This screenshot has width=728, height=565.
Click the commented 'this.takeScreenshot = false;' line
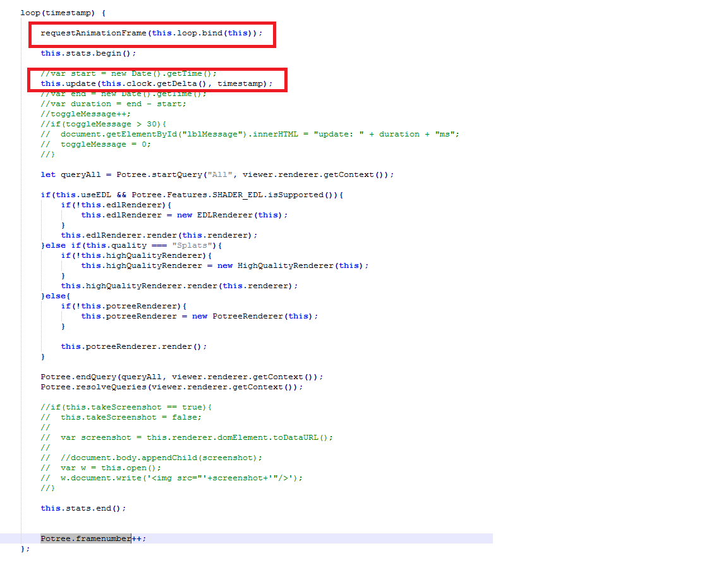tap(121, 417)
